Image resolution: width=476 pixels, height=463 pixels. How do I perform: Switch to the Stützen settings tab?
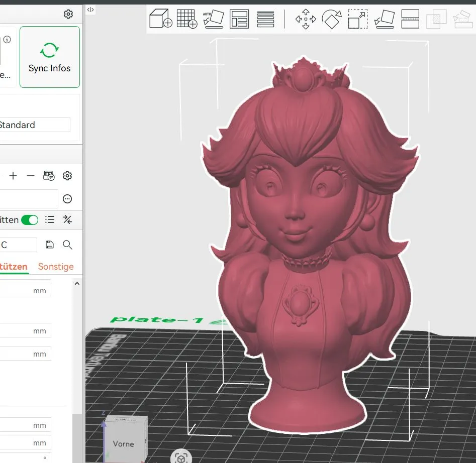(14, 267)
